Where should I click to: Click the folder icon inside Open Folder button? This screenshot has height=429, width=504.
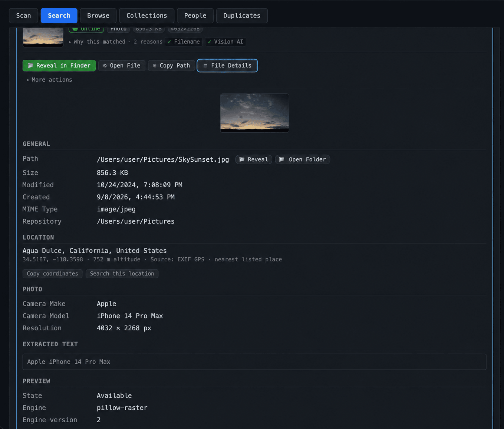[x=281, y=159]
